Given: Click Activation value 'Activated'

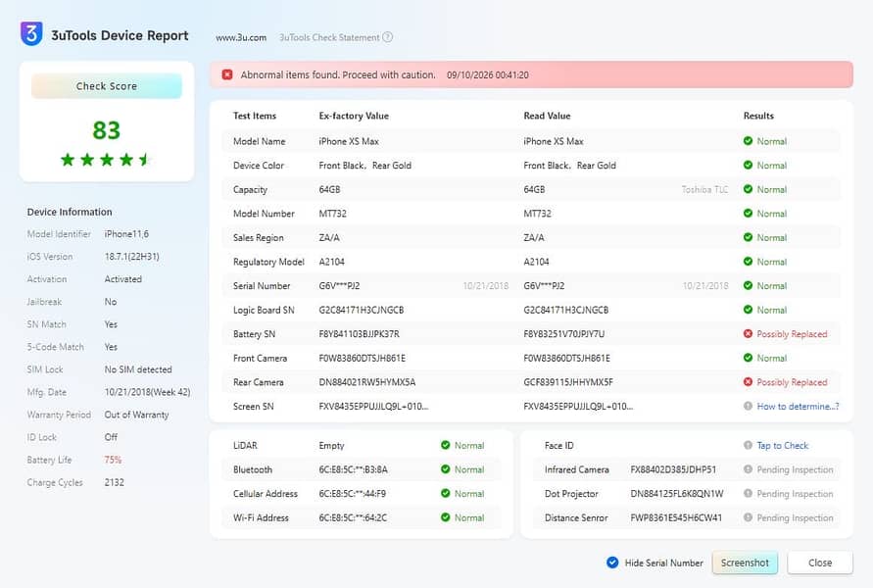Looking at the screenshot, I should pos(123,279).
